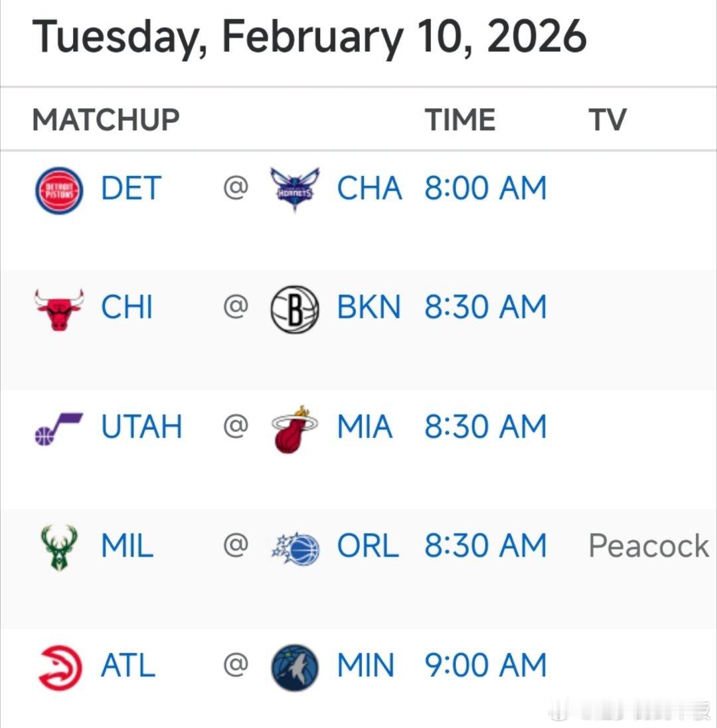Click the Brooklyn Nets logo
717x728 pixels.
pyautogui.click(x=295, y=309)
